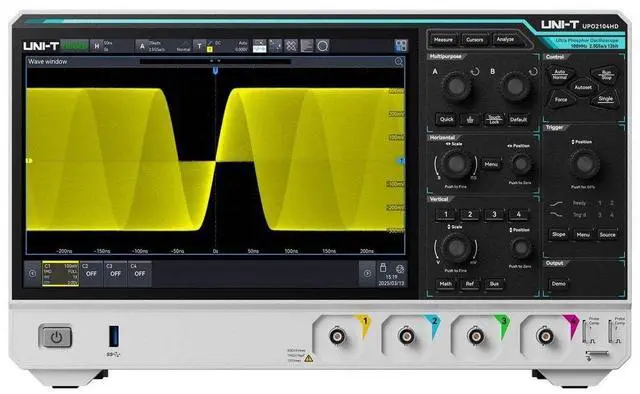Tap the white display icon after Auto
The height and width of the screenshot is (394, 640).
tap(259, 46)
